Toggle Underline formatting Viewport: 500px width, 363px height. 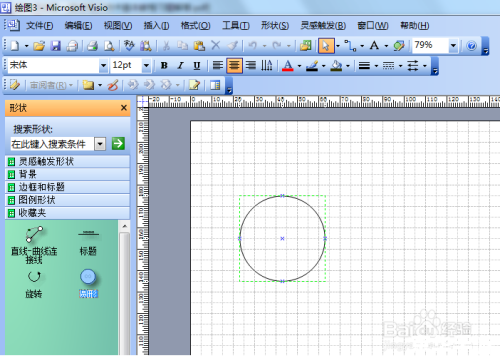(197, 66)
